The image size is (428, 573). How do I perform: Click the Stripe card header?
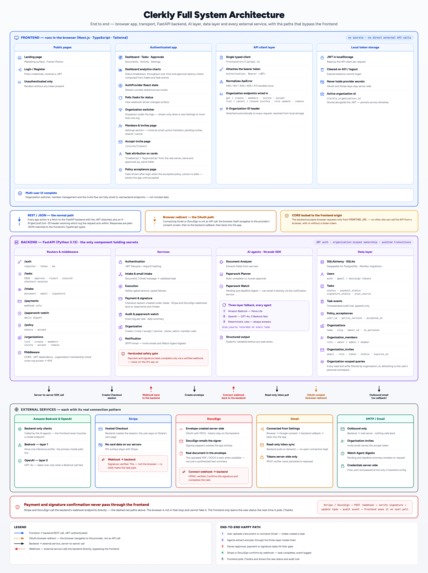tap(133, 419)
